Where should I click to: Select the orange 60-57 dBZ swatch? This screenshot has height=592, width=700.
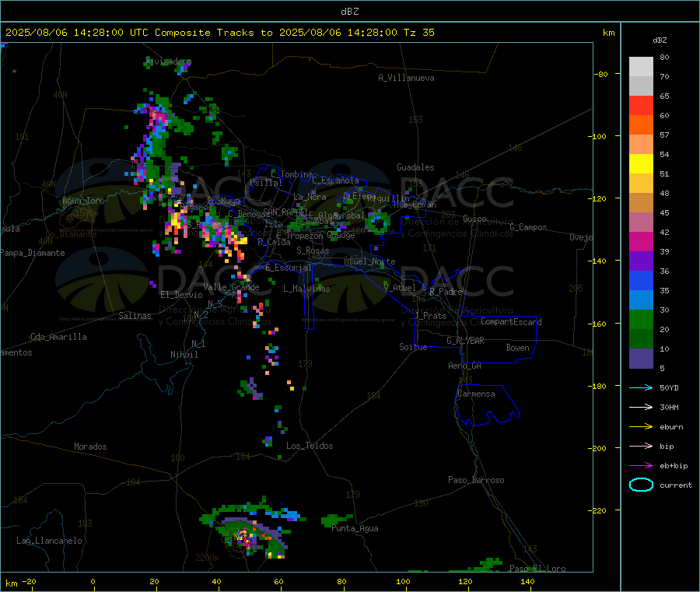[641, 125]
